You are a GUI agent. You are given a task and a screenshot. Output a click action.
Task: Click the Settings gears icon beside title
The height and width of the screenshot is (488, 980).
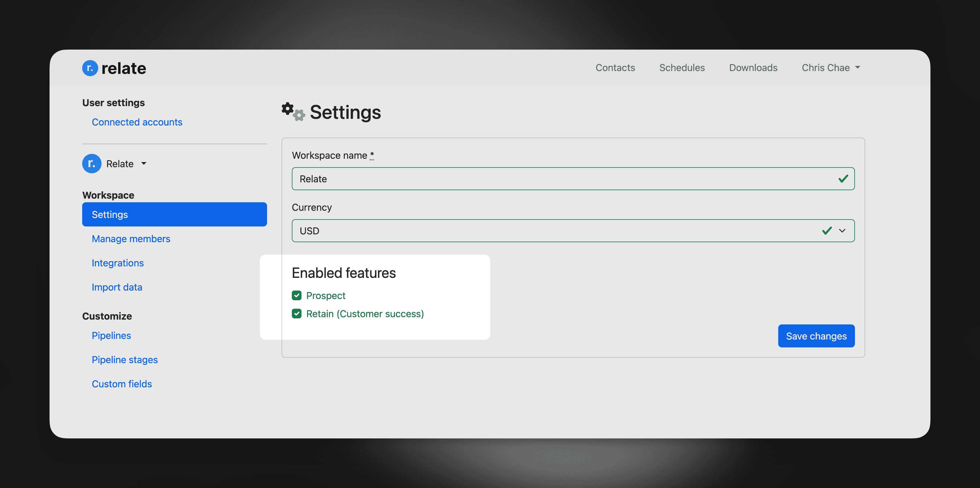tap(293, 112)
